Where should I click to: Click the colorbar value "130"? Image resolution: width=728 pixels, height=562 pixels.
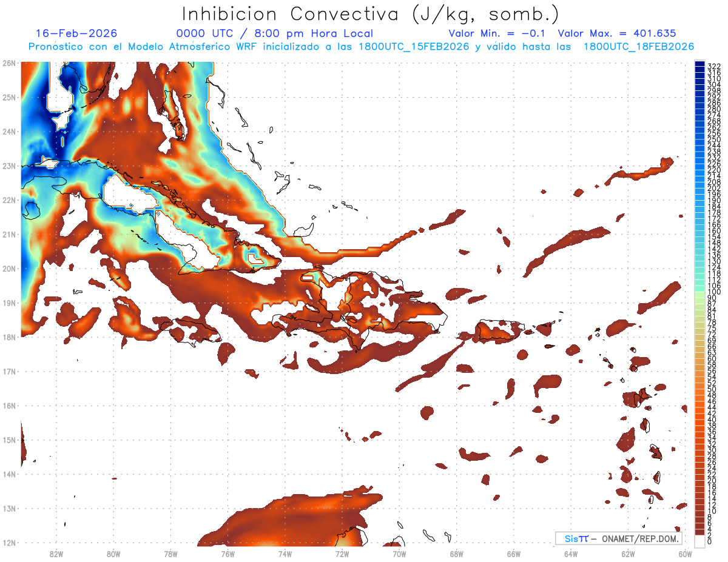714,261
